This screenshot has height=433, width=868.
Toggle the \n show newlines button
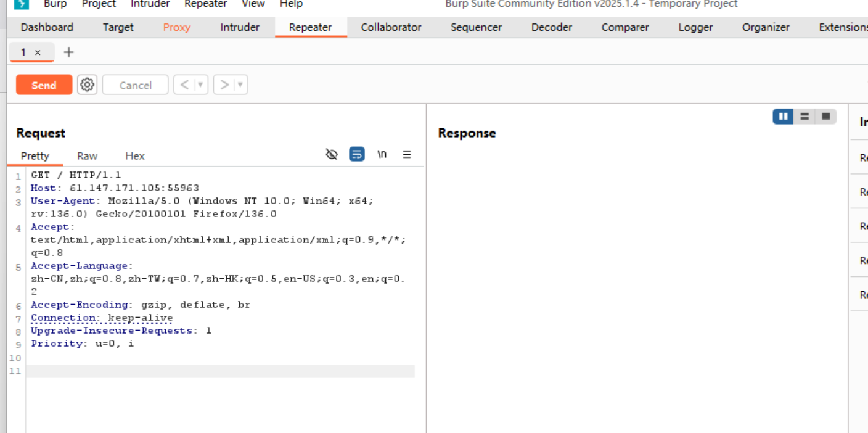click(382, 154)
